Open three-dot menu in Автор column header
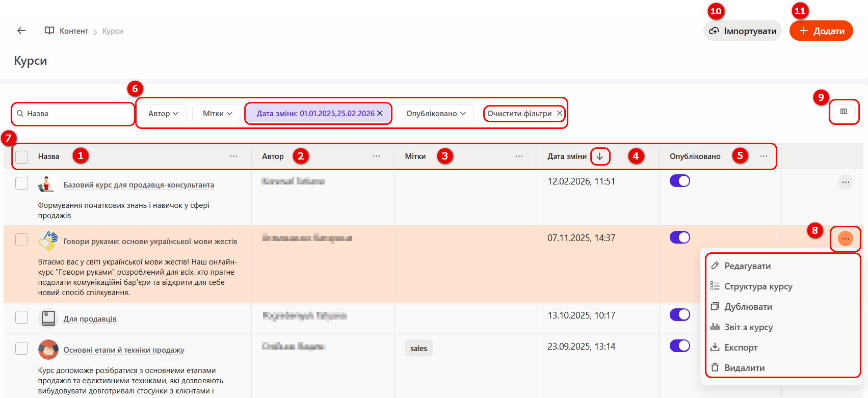This screenshot has width=868, height=398. click(376, 156)
